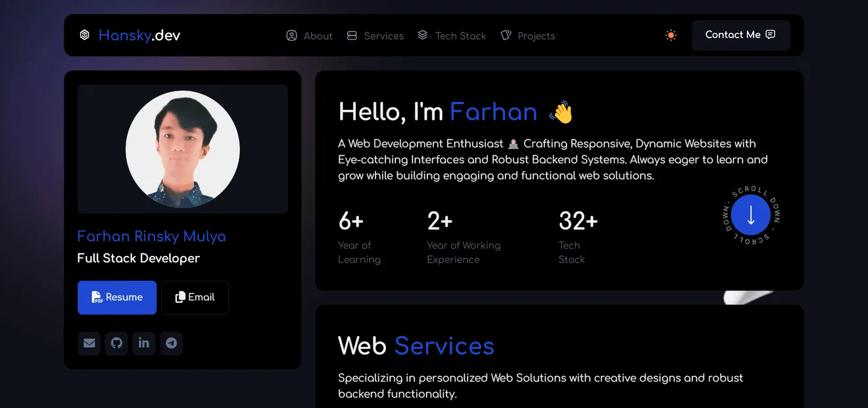The width and height of the screenshot is (868, 408).
Task: Open the LinkedIn profile icon
Action: click(144, 343)
